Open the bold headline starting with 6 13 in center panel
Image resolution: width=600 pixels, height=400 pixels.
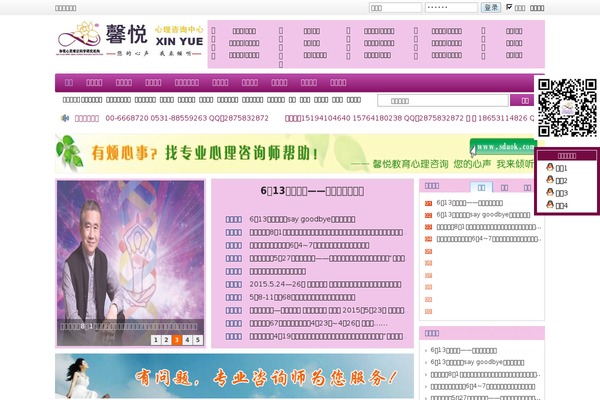tap(312, 191)
